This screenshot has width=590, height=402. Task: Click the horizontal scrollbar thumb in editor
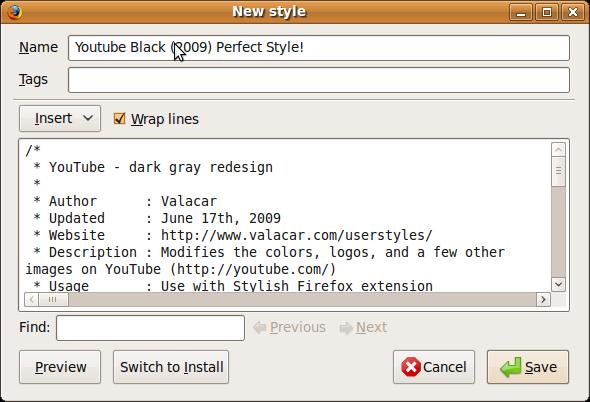53,300
